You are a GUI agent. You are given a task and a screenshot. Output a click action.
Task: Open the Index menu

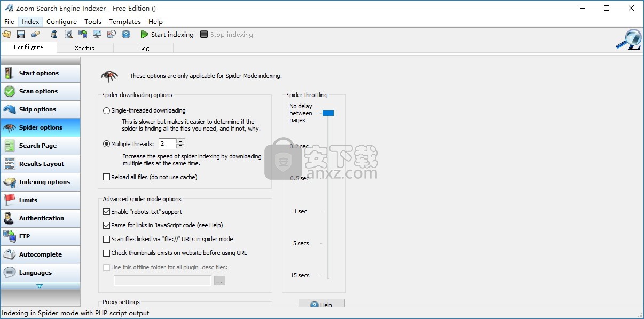click(30, 21)
